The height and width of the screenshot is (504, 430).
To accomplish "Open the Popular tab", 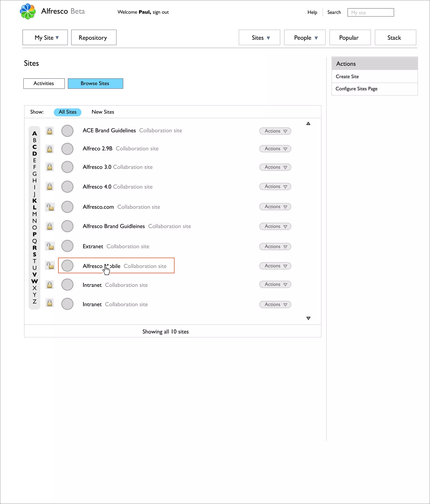I will tap(350, 37).
